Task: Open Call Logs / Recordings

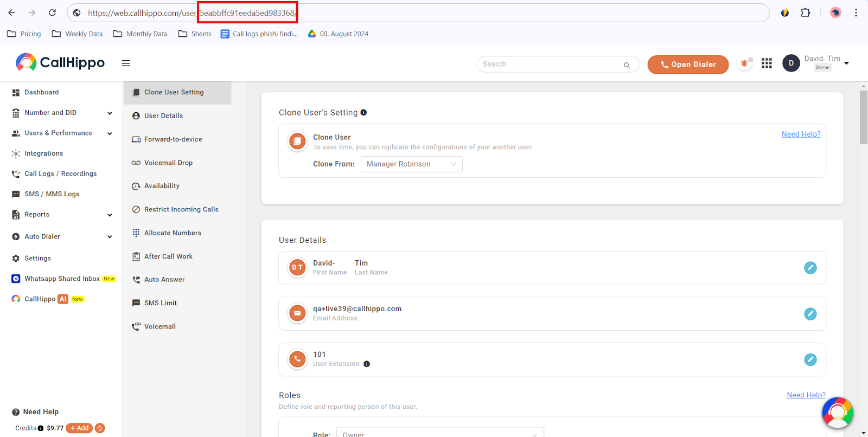Action: [60, 174]
